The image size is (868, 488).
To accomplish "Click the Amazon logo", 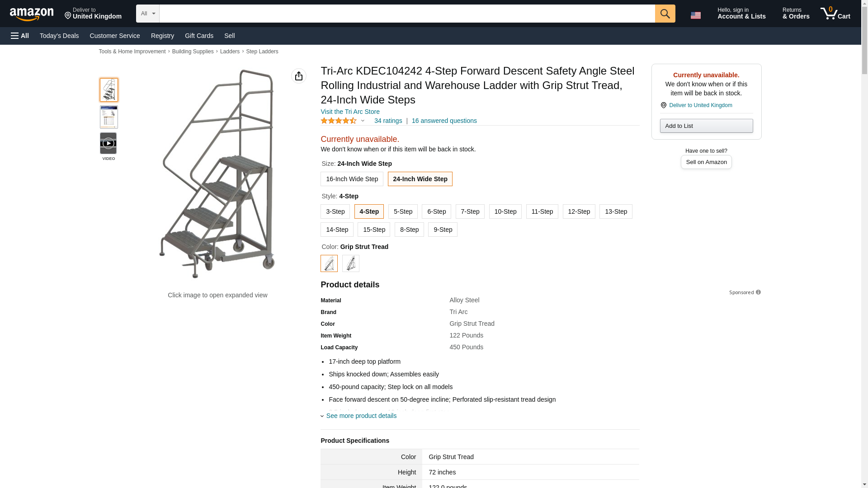I will point(32,14).
